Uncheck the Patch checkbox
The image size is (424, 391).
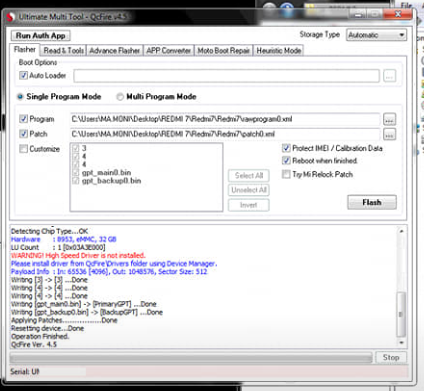23,134
